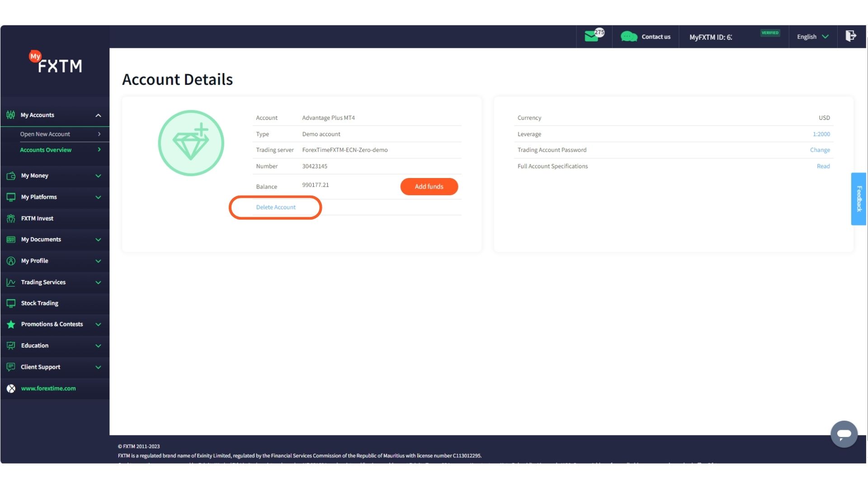This screenshot has width=868, height=488.
Task: Open the www.forextime.com link
Action: click(x=48, y=389)
